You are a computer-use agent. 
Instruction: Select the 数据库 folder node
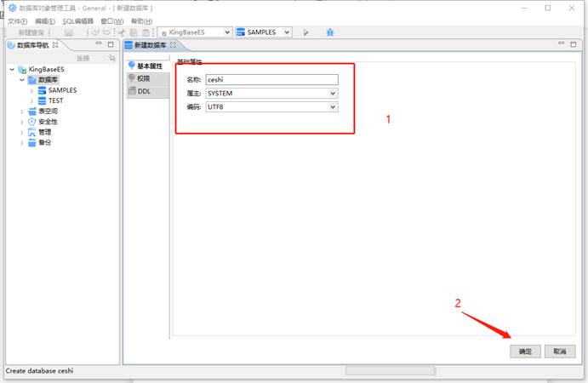click(48, 80)
